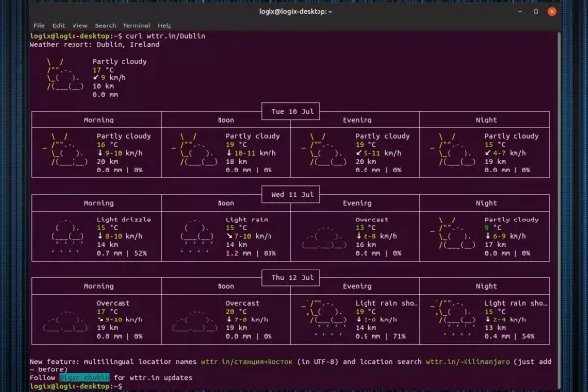Click Wednesday Morning light drizzle icon
The image size is (588, 392).
(68, 236)
